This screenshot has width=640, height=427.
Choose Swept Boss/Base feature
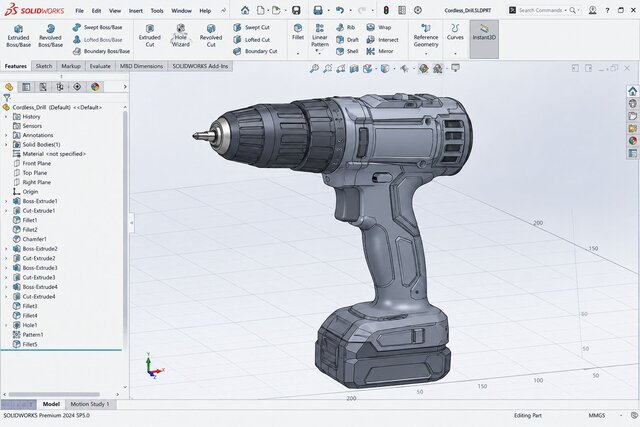[x=98, y=27]
